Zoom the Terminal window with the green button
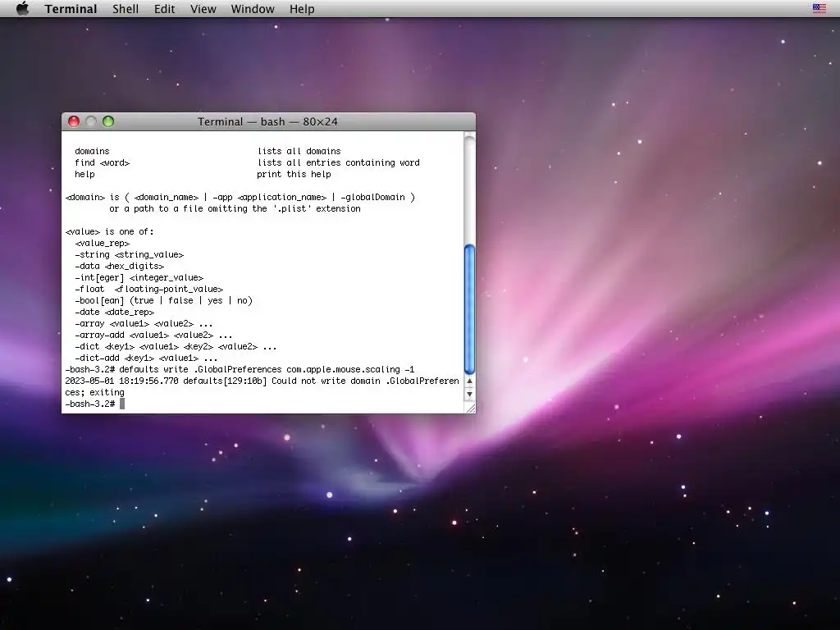Viewport: 840px width, 630px height. pyautogui.click(x=108, y=121)
